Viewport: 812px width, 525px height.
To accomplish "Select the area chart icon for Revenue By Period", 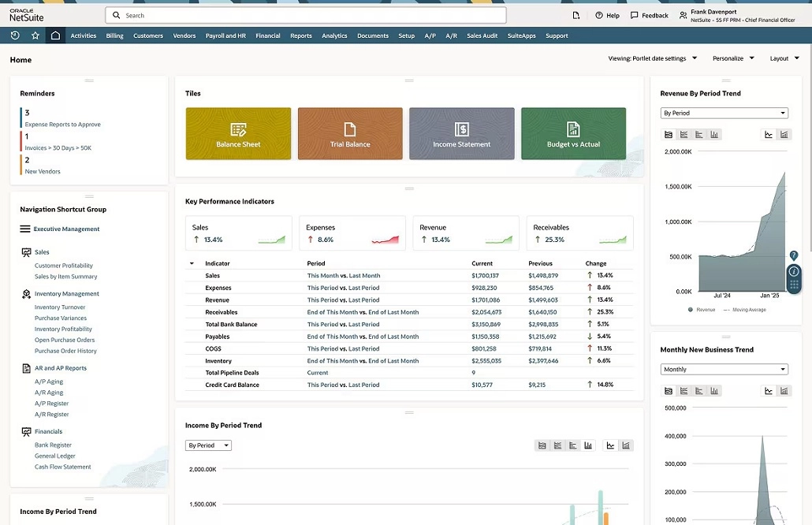I will (669, 134).
